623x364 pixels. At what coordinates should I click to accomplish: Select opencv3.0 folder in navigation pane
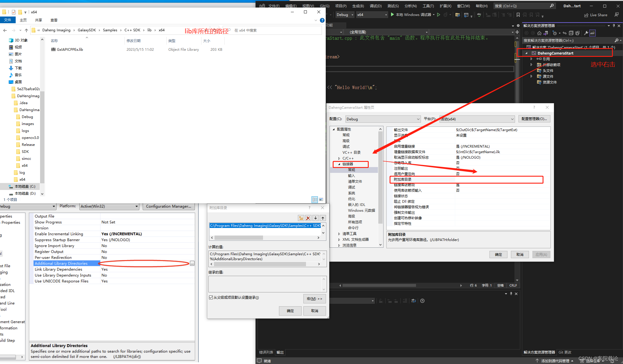(27, 138)
